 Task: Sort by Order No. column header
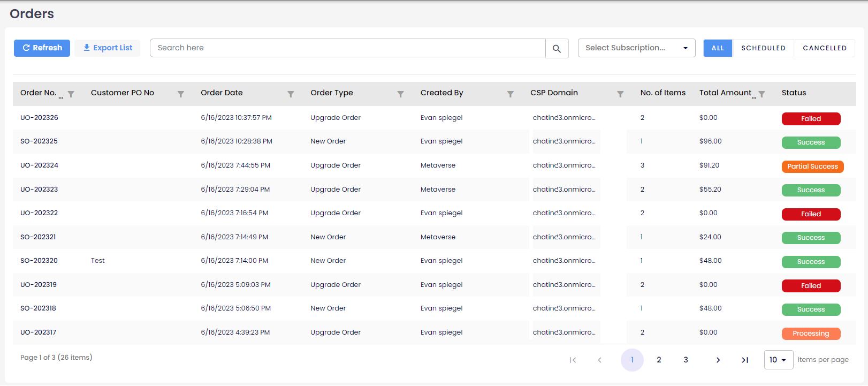coord(38,93)
